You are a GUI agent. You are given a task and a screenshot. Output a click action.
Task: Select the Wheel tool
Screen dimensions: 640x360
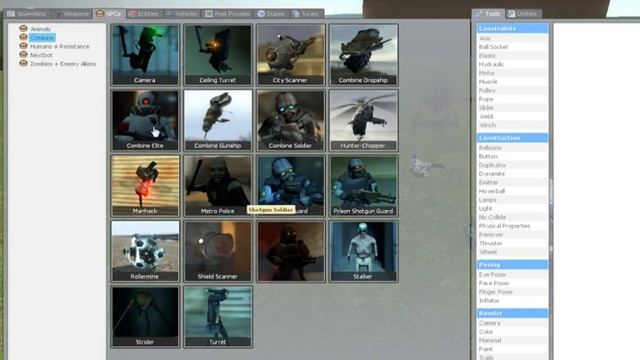(x=512, y=252)
